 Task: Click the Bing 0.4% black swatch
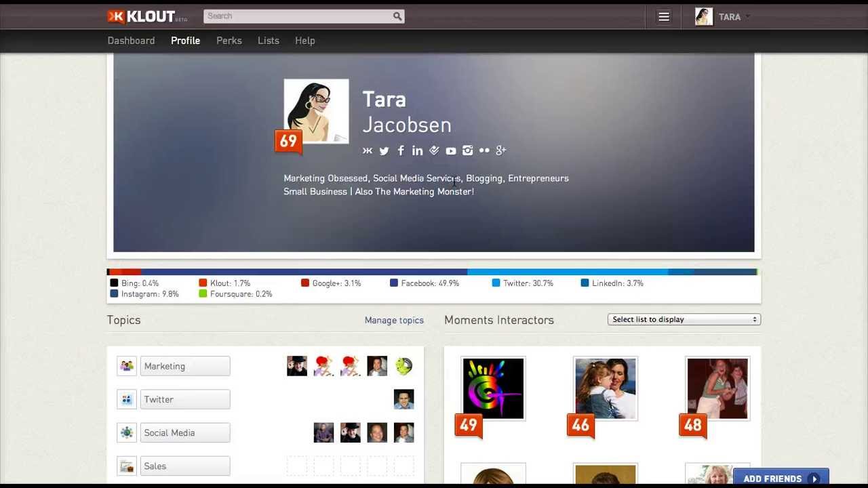click(x=114, y=283)
